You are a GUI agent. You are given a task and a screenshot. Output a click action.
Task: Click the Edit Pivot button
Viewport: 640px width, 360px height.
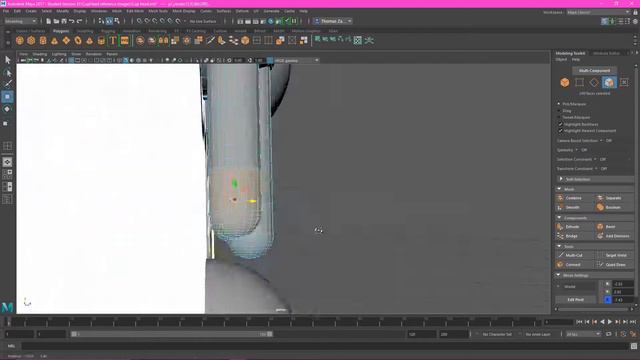click(x=576, y=300)
